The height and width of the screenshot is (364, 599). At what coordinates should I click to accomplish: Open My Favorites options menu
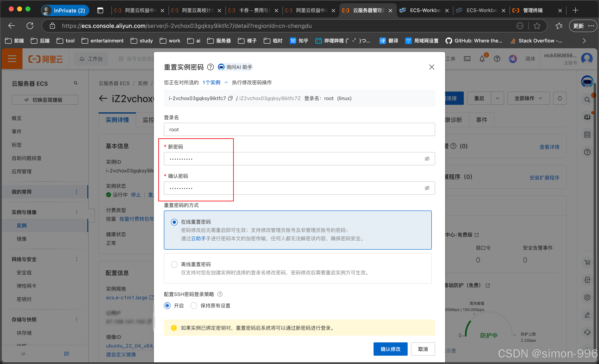point(77,192)
